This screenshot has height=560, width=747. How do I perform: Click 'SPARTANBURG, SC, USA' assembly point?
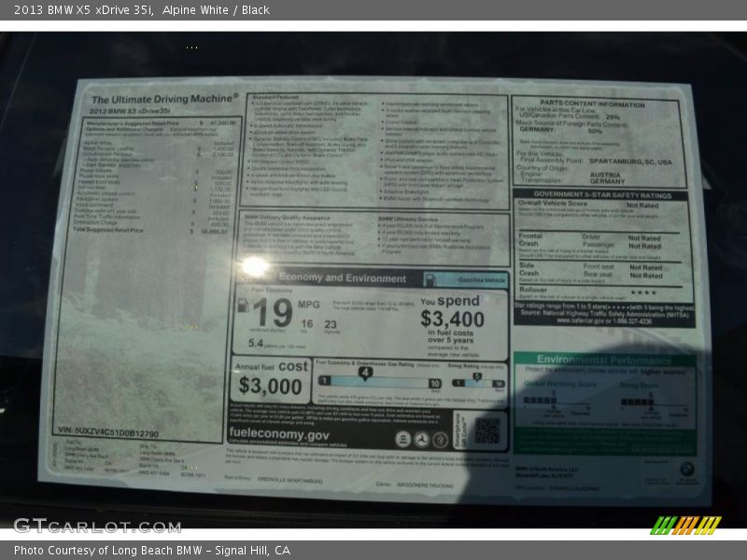pyautogui.click(x=629, y=161)
